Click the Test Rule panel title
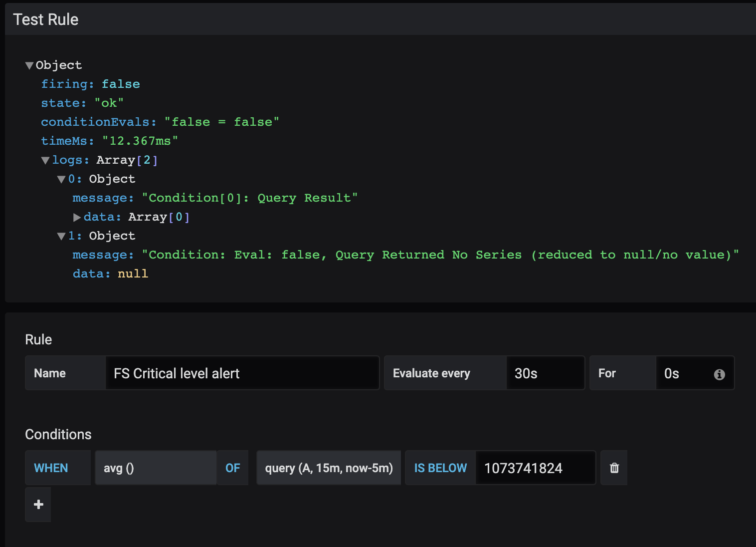The width and height of the screenshot is (756, 547). coord(46,19)
